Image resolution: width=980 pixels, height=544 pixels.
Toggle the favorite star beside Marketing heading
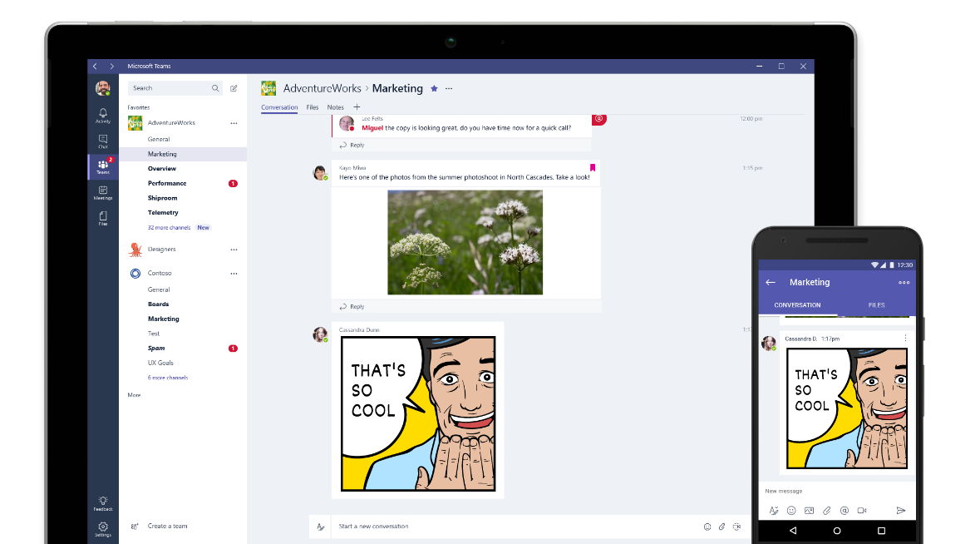435,89
